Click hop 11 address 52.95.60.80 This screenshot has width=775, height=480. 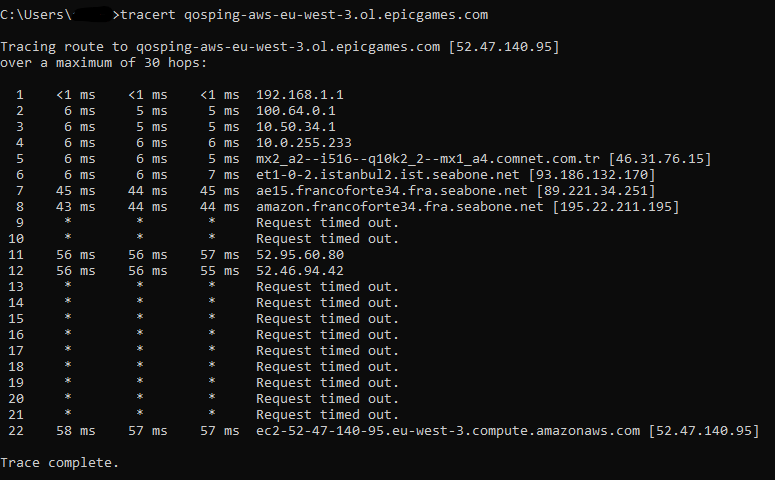click(x=300, y=255)
